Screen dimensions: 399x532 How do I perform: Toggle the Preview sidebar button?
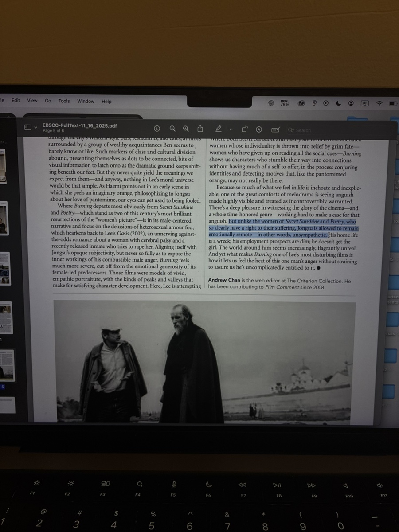coord(27,128)
